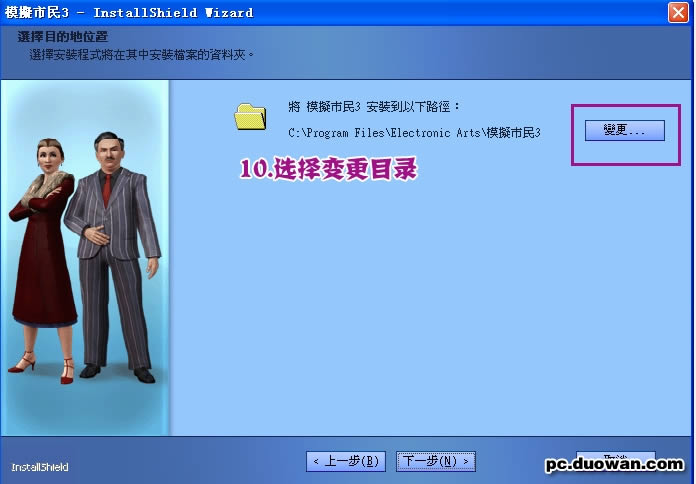Click the purple 10.选择变更目录 annotation text
Image resolution: width=696 pixels, height=484 pixels.
328,169
